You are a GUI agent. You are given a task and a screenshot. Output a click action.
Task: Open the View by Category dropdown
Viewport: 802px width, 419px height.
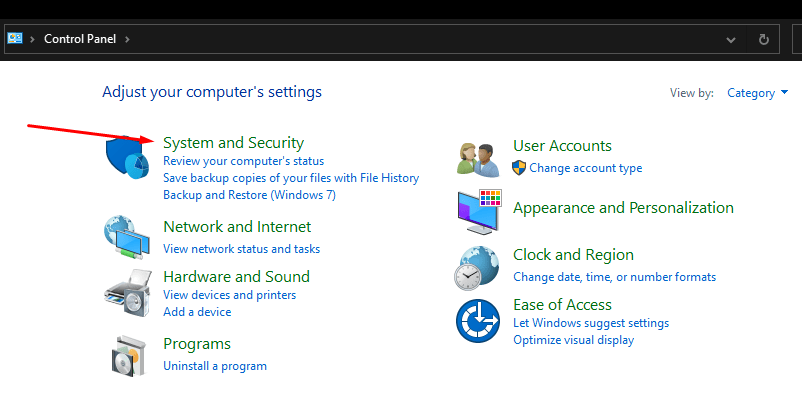(757, 93)
